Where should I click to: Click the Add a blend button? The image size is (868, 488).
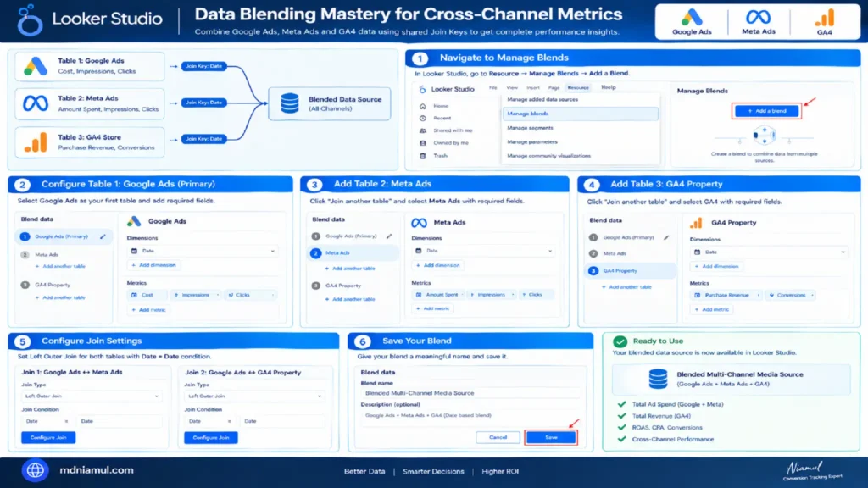point(766,111)
